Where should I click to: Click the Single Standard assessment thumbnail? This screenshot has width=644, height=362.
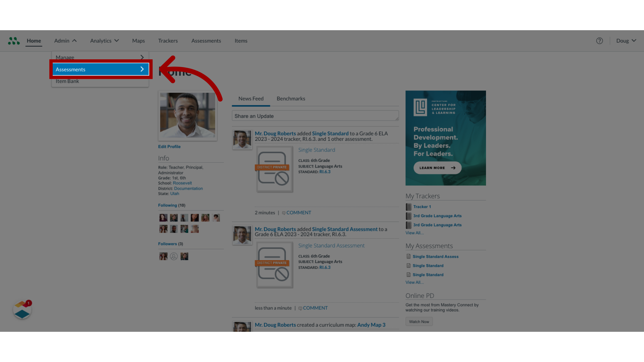pyautogui.click(x=274, y=169)
